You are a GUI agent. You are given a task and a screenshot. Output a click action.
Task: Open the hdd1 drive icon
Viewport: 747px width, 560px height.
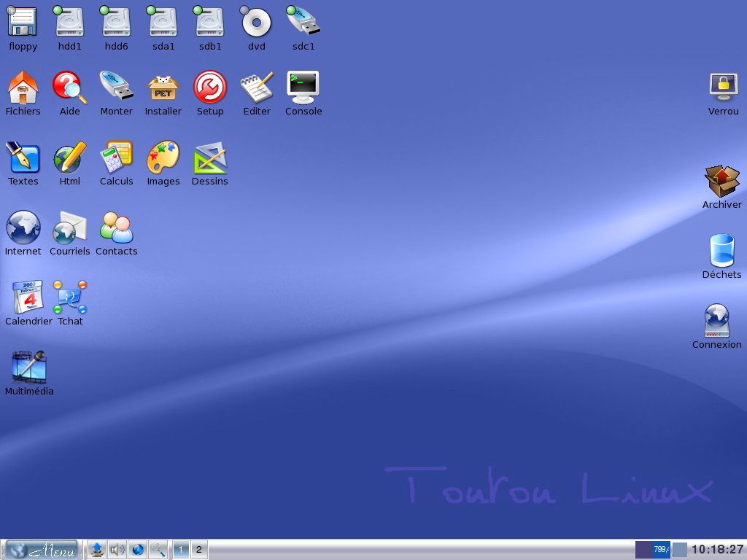pos(69,22)
